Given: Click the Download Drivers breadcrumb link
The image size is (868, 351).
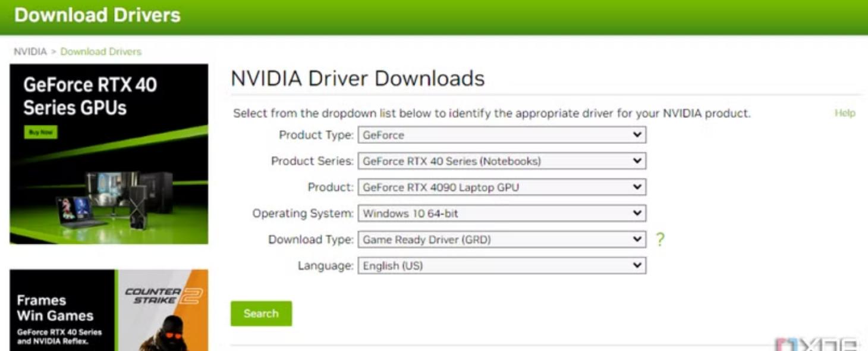Looking at the screenshot, I should pyautogui.click(x=101, y=52).
